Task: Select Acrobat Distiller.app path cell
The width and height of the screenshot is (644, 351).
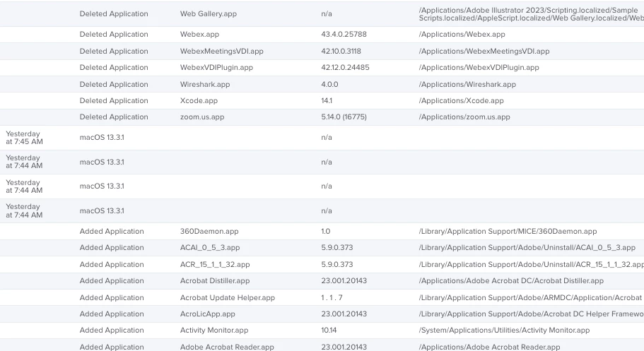Action: tap(511, 281)
